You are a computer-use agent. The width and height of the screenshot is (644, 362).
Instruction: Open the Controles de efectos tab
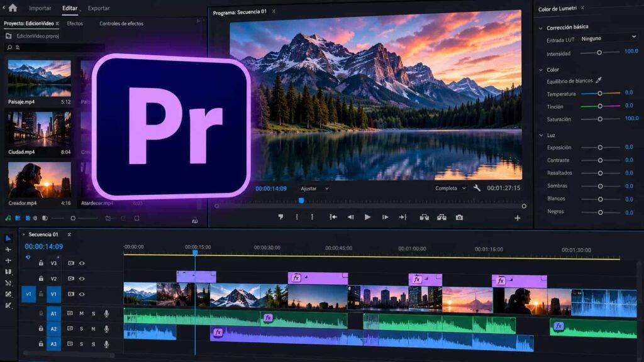[x=121, y=23]
